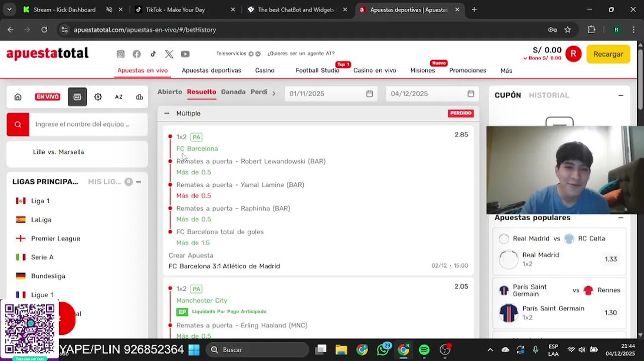The width and height of the screenshot is (644, 361).
Task: Open the password key icon in address bar
Action: tap(552, 30)
